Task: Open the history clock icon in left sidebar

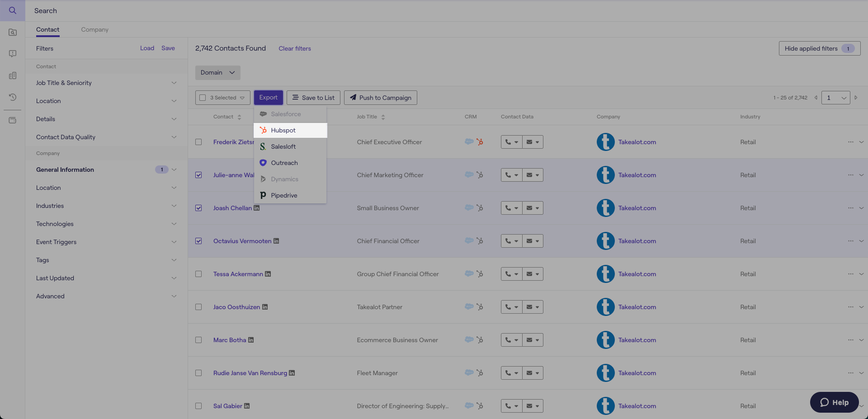Action: tap(13, 97)
